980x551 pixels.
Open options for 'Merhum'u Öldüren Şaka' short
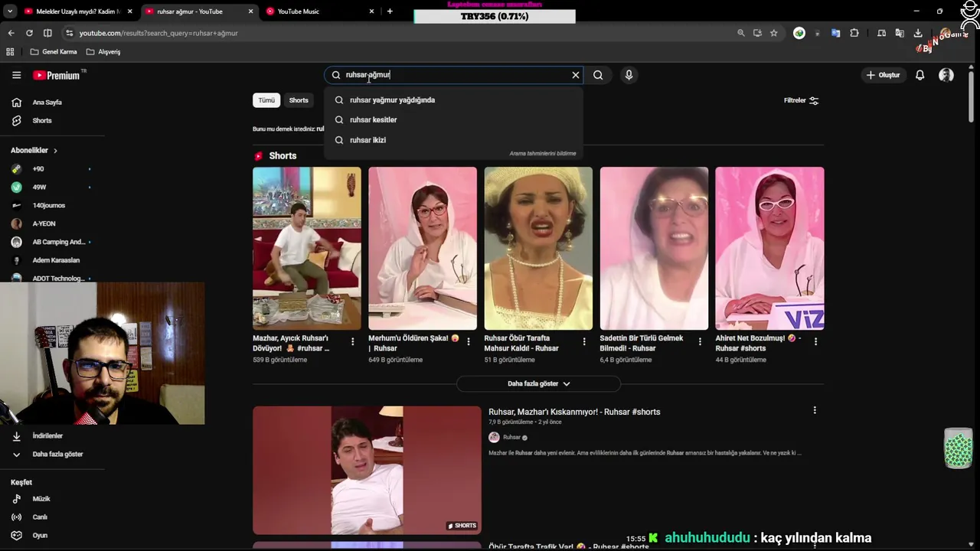(x=469, y=341)
